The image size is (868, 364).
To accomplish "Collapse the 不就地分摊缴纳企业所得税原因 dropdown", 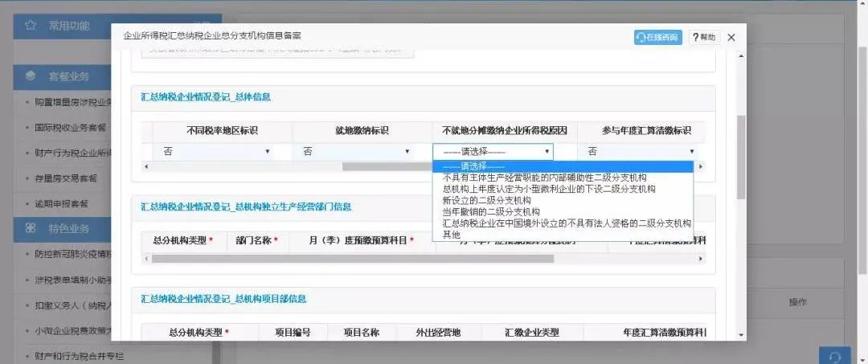I will (x=493, y=151).
